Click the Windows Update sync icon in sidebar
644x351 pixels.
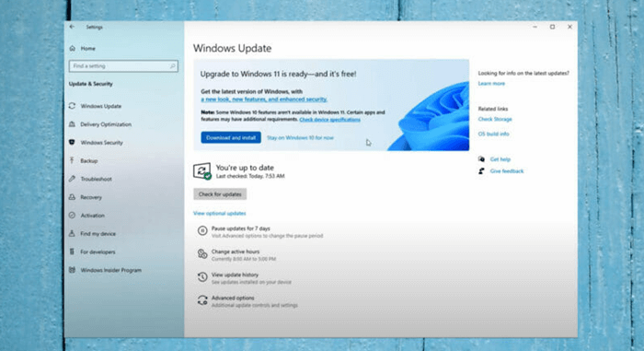pos(72,106)
